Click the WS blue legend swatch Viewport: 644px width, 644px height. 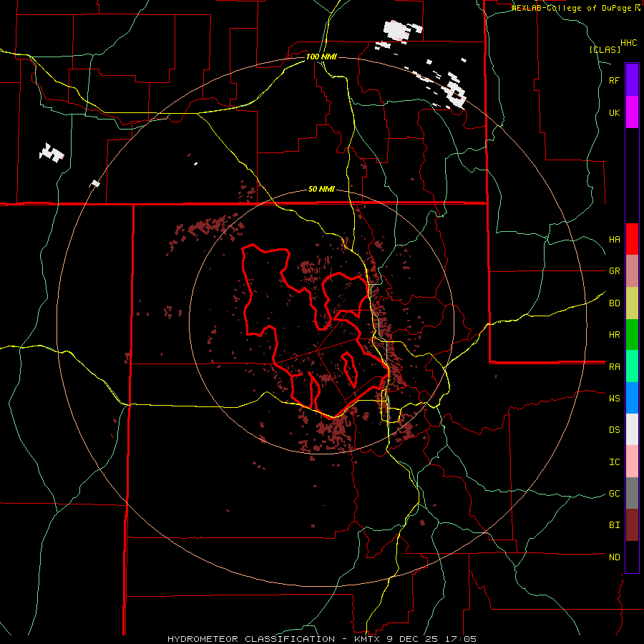pyautogui.click(x=632, y=398)
